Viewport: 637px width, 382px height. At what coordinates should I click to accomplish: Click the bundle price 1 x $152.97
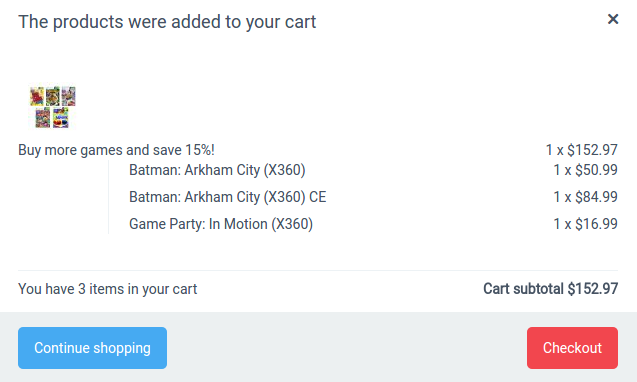coord(581,150)
